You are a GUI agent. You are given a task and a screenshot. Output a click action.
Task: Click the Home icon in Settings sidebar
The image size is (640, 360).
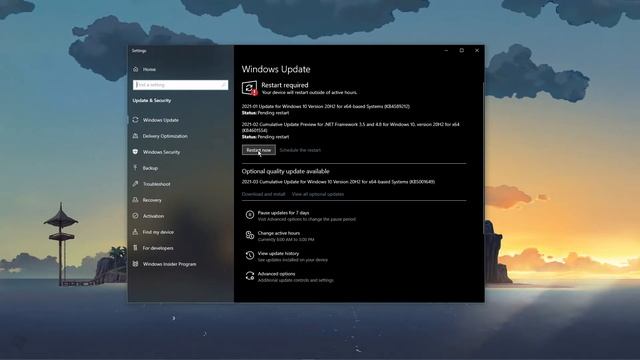click(x=136, y=69)
